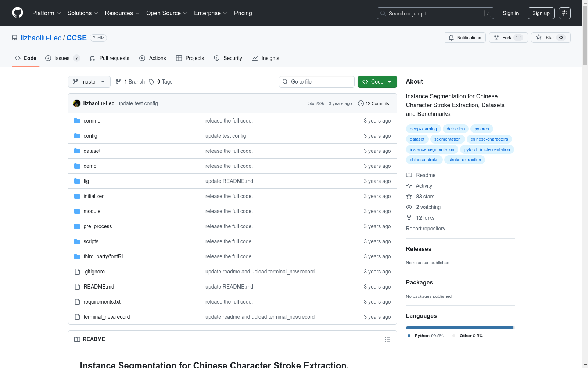Open the global navigation menu icon
This screenshot has height=368, width=588.
coord(565,13)
